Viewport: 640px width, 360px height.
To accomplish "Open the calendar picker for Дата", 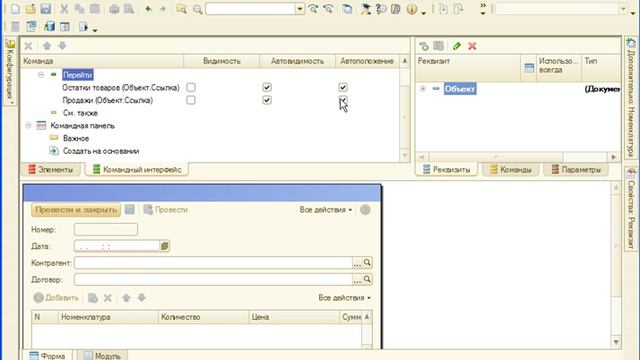I will [x=164, y=246].
